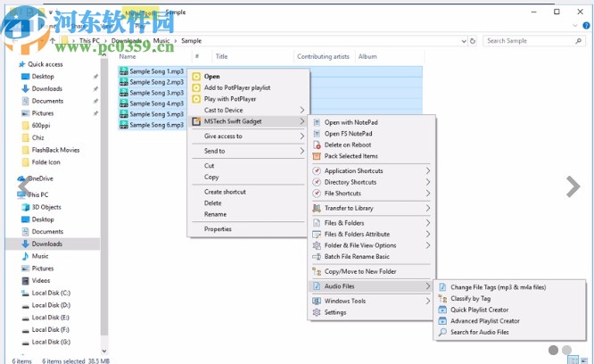
Task: Sort by the Contributing artists column
Action: pos(324,56)
